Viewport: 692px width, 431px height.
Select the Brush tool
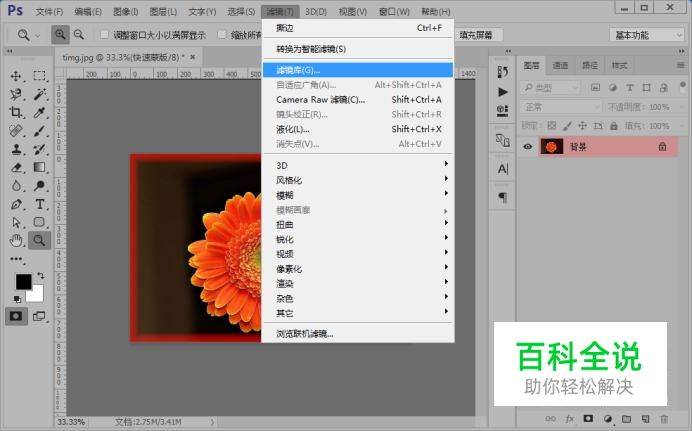(x=39, y=131)
